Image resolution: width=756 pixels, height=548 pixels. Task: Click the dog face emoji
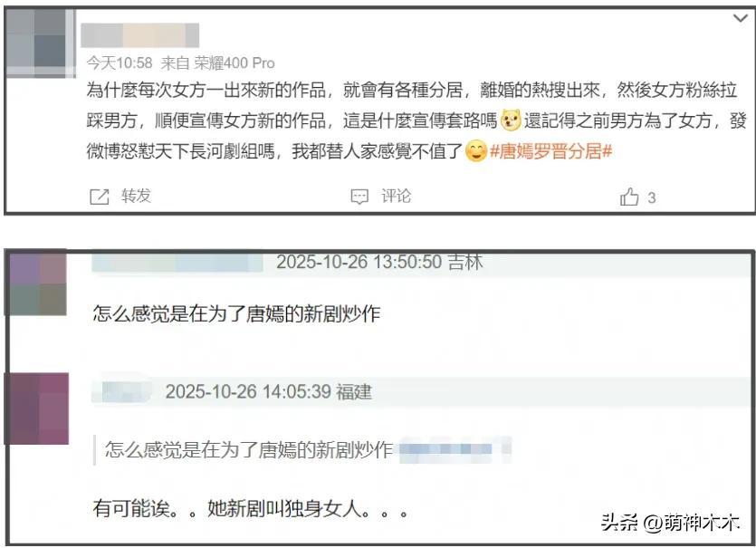pos(511,120)
